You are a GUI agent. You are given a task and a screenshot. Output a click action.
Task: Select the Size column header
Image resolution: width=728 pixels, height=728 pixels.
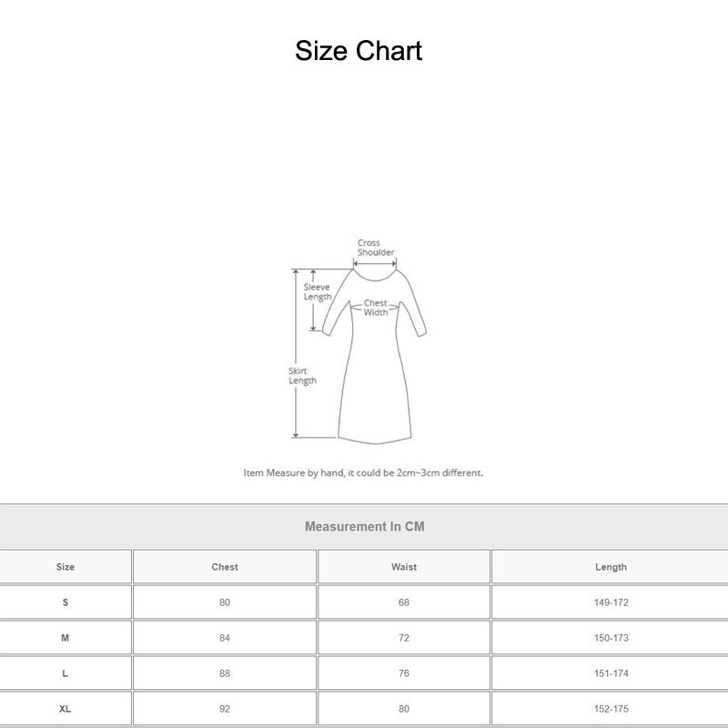click(66, 566)
